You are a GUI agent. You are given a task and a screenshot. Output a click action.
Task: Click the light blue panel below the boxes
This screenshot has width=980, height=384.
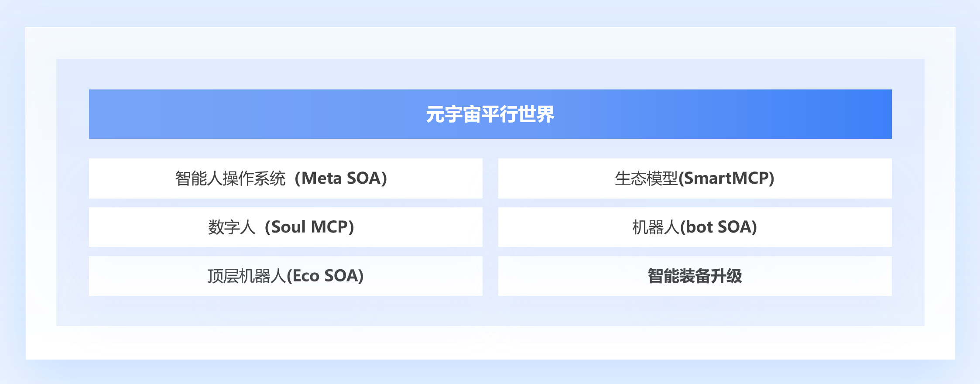490,311
